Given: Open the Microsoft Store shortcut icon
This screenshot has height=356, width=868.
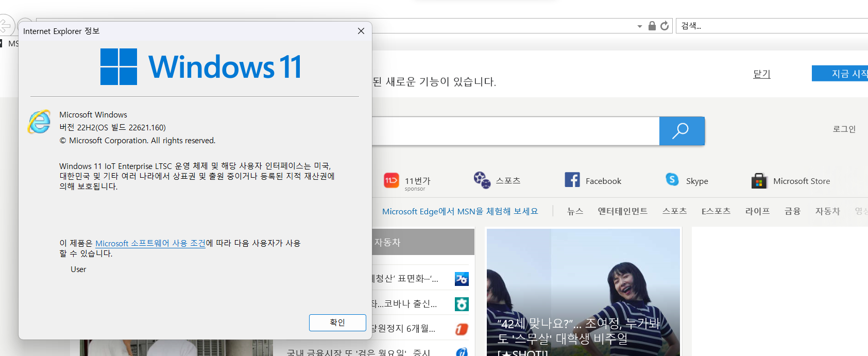Looking at the screenshot, I should coord(759,181).
